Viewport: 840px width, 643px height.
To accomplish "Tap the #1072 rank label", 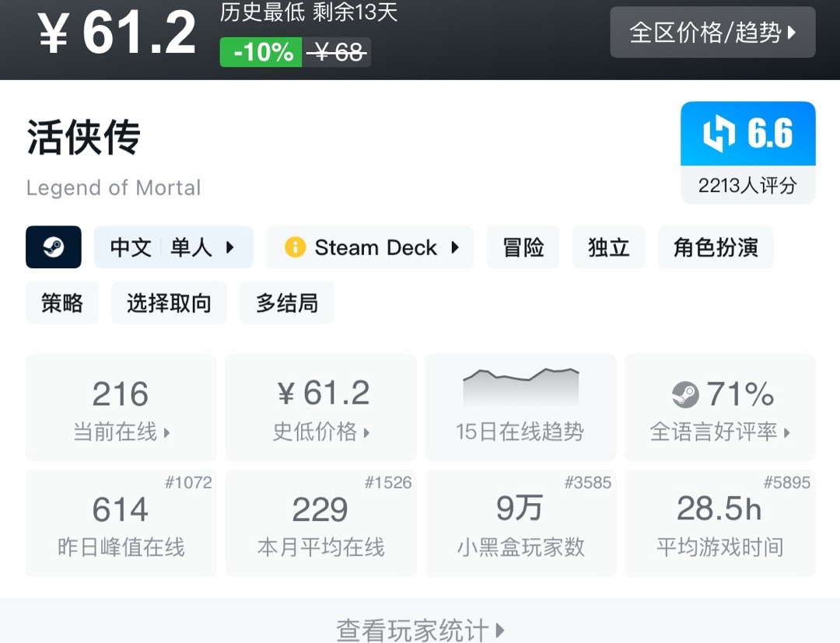I will [x=188, y=482].
